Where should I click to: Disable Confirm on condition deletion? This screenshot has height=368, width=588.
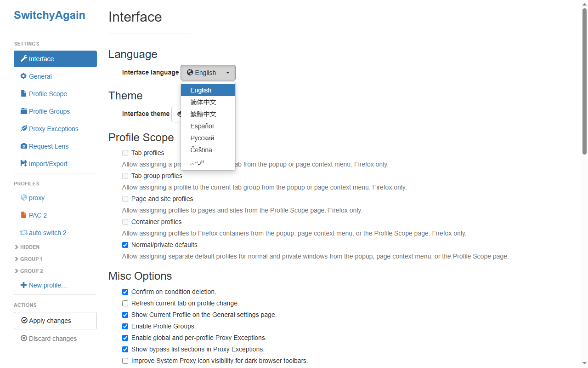[125, 292]
